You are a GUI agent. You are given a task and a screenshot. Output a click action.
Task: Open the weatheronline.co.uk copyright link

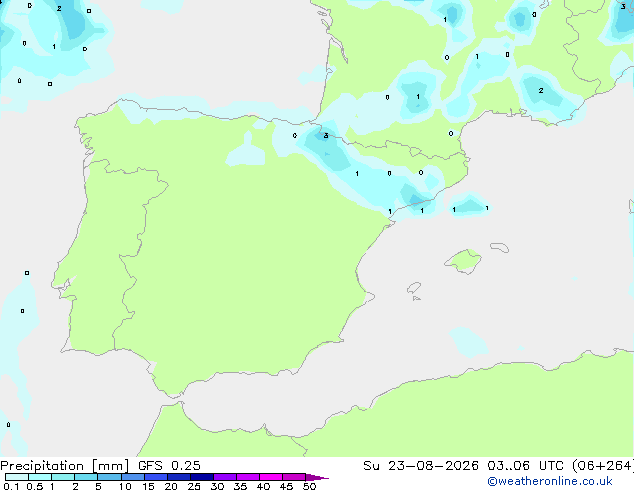(550, 481)
